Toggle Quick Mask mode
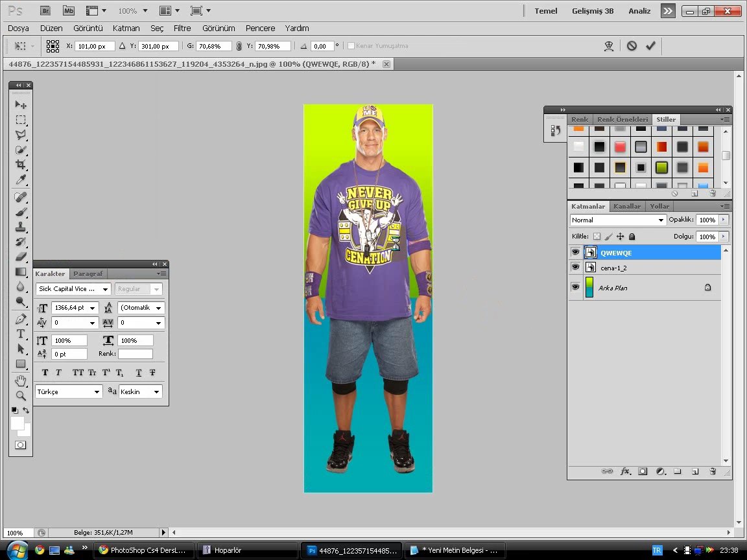The width and height of the screenshot is (747, 560). tap(21, 445)
